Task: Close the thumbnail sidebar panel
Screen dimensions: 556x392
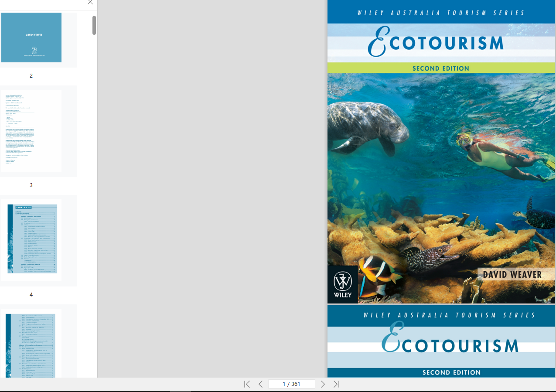Action: 90,2
